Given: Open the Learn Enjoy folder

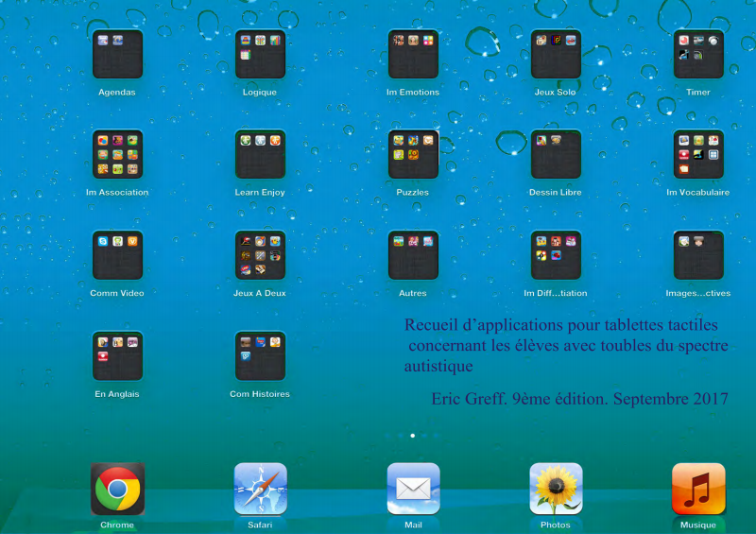Looking at the screenshot, I should [260, 154].
